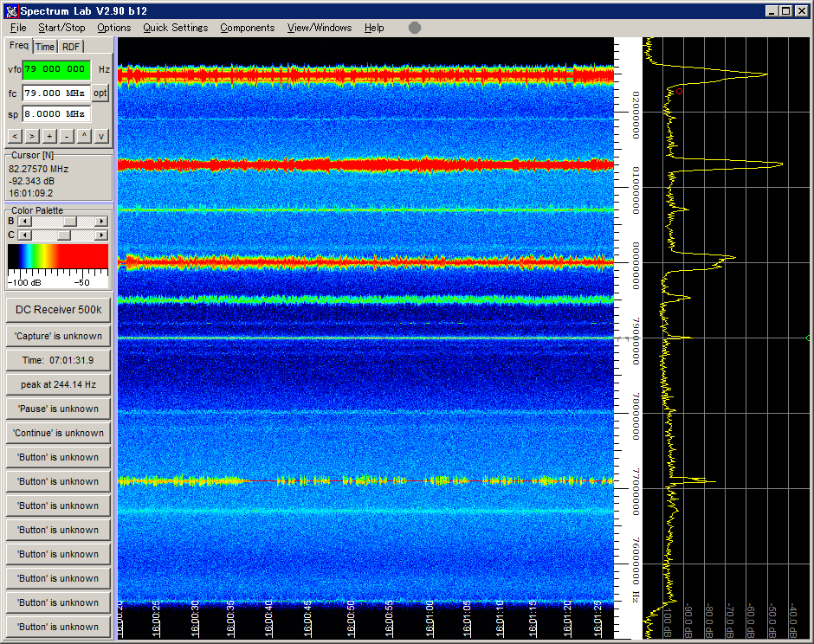
Task: Open the Quick Settings menu
Action: (175, 28)
